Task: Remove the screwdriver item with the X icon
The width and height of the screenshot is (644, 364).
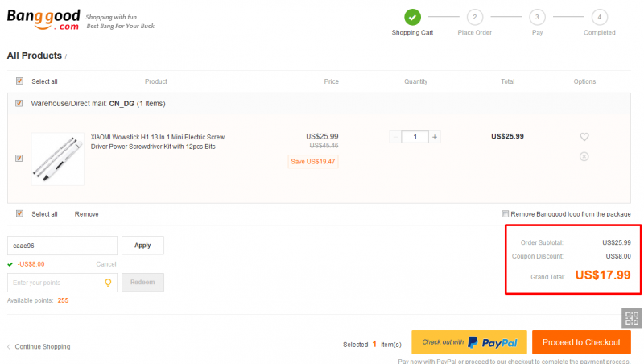Action: 584,156
